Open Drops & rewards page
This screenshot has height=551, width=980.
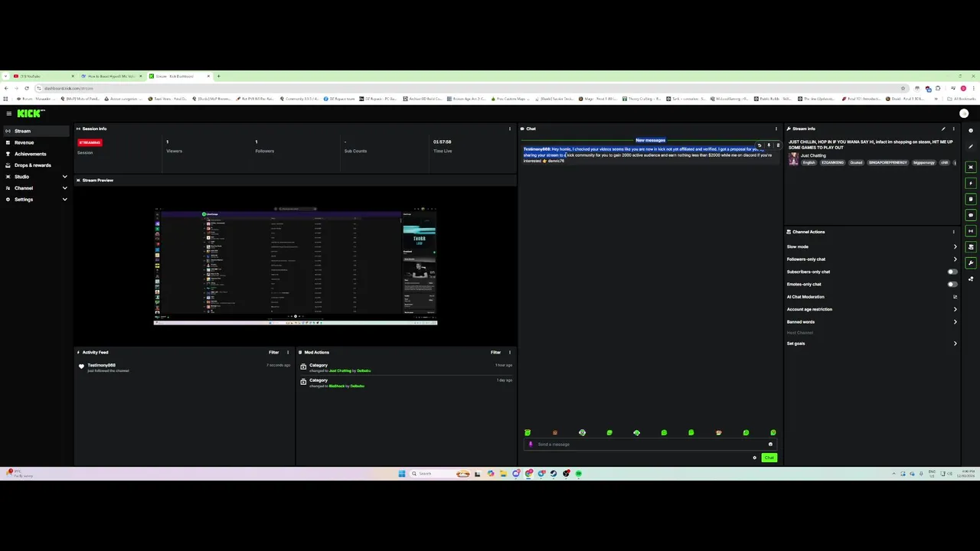pos(36,165)
